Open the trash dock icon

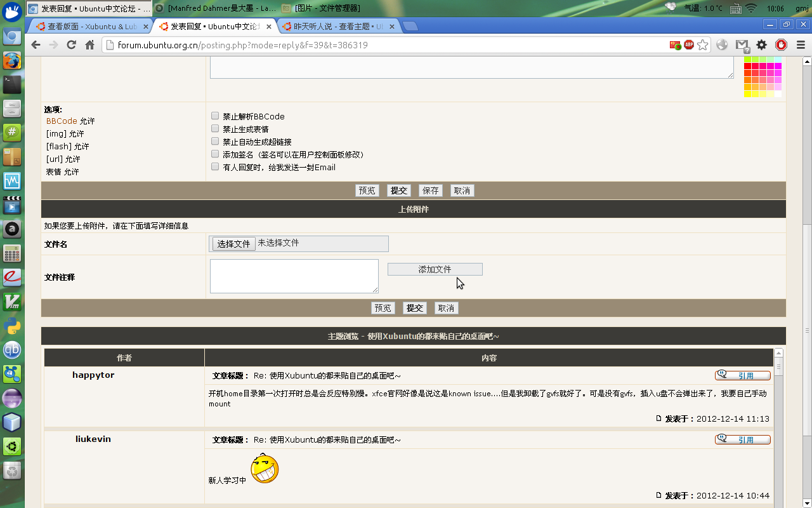coord(12,471)
